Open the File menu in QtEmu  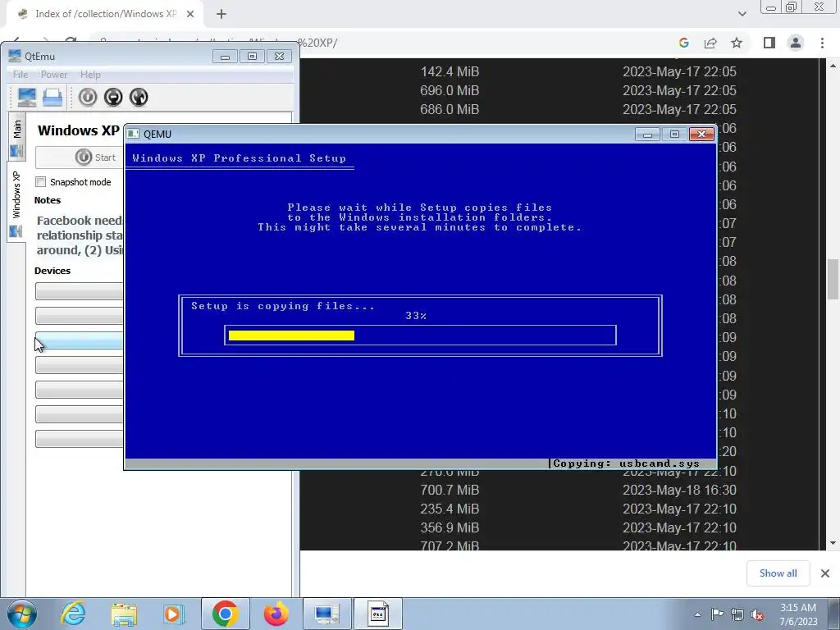21,75
